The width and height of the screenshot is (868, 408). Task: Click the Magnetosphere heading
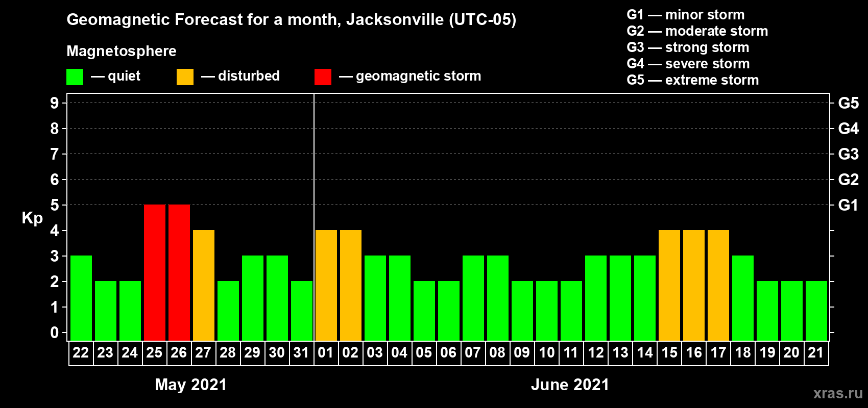coord(122,51)
